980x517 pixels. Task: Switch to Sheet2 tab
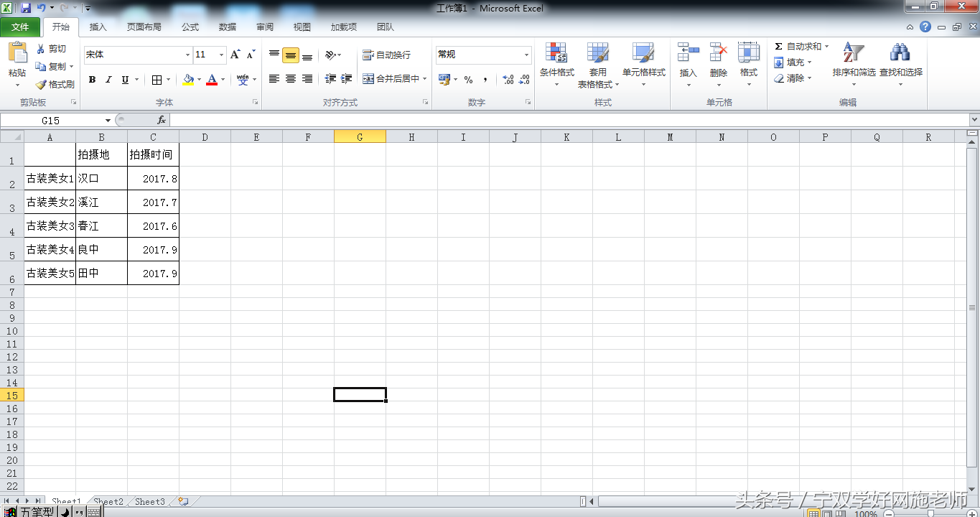tap(108, 502)
